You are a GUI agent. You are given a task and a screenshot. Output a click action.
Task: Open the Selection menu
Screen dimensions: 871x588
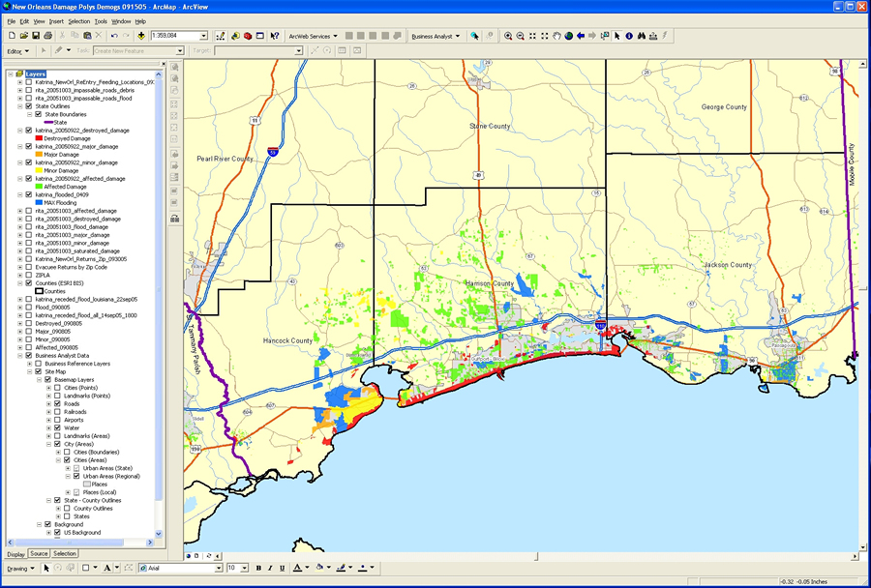click(x=79, y=21)
